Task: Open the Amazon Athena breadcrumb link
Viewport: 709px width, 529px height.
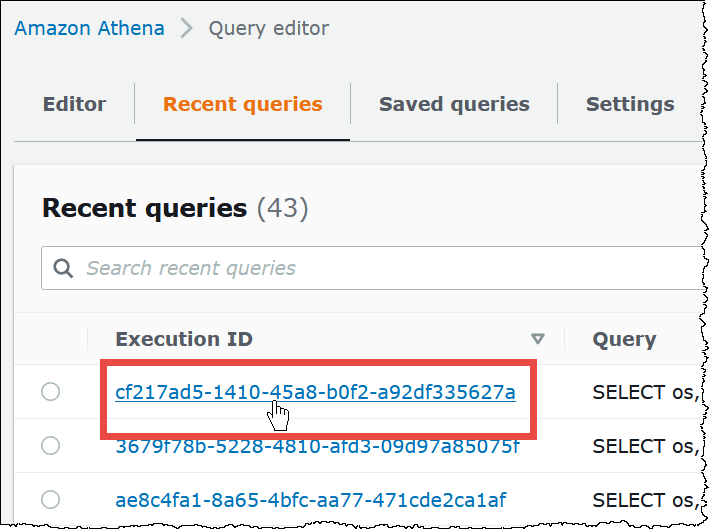Action: [89, 28]
